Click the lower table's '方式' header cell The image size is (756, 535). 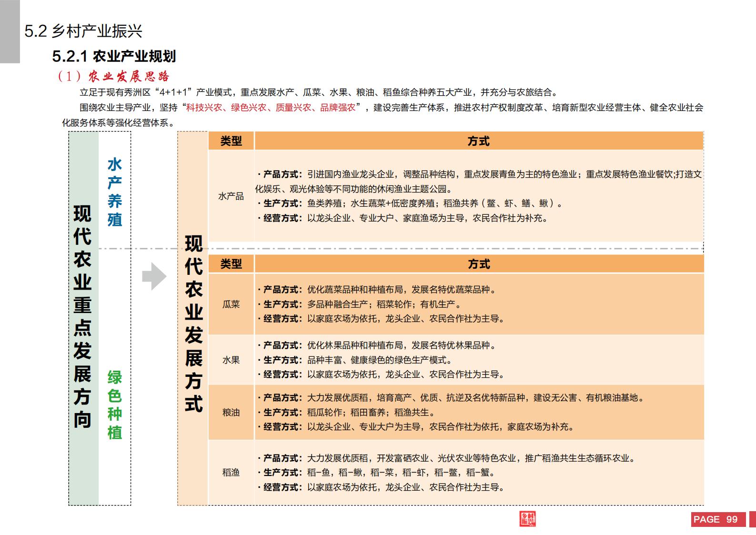[x=479, y=264]
